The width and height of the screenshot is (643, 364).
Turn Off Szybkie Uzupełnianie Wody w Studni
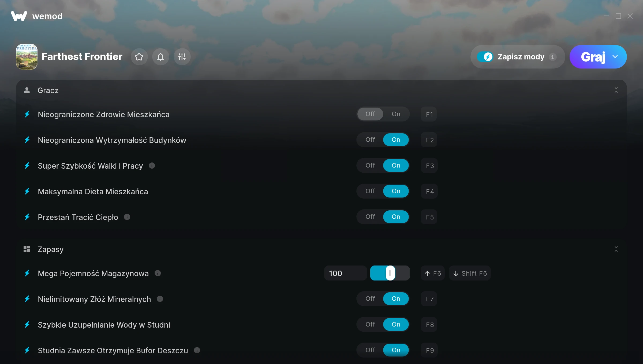[x=370, y=324]
